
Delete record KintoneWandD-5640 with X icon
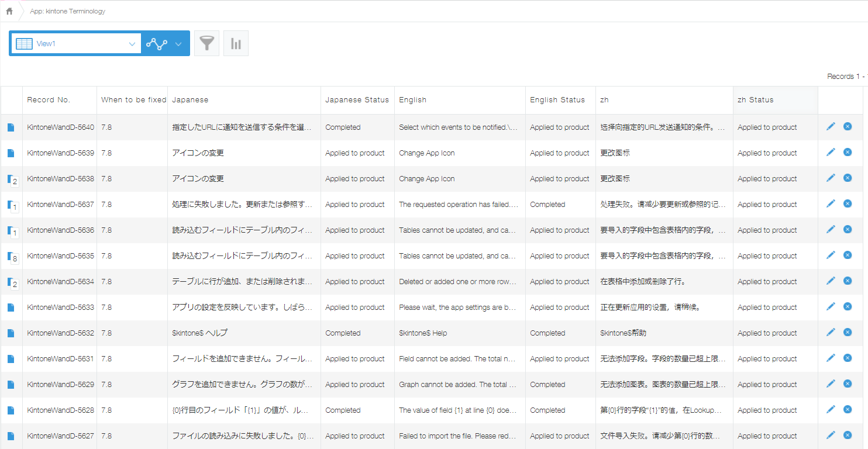[x=848, y=126]
